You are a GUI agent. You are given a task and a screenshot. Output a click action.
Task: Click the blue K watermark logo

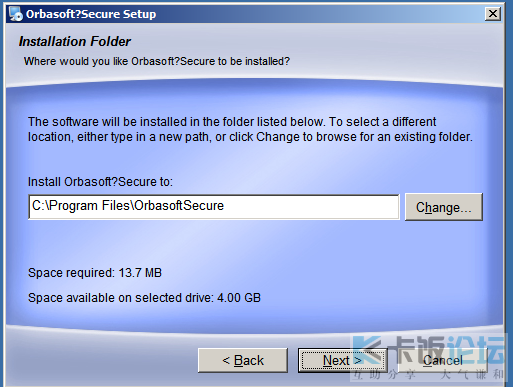[367, 349]
